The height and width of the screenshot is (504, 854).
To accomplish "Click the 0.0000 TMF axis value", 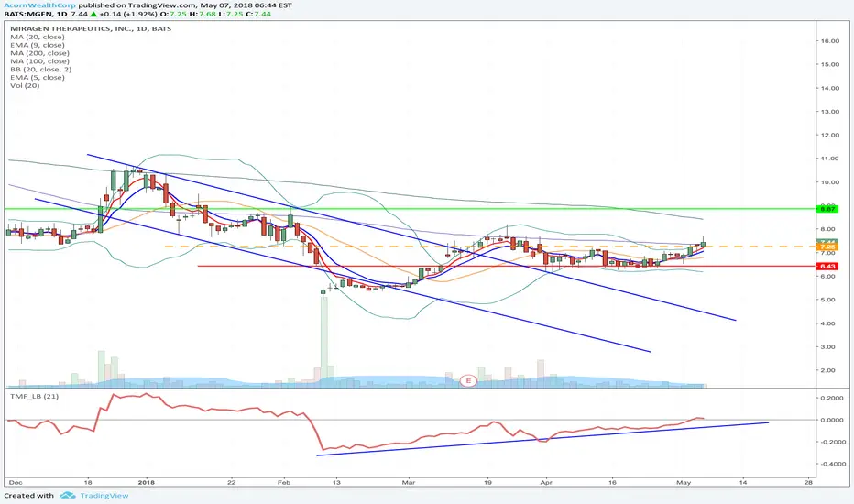I will click(x=832, y=420).
